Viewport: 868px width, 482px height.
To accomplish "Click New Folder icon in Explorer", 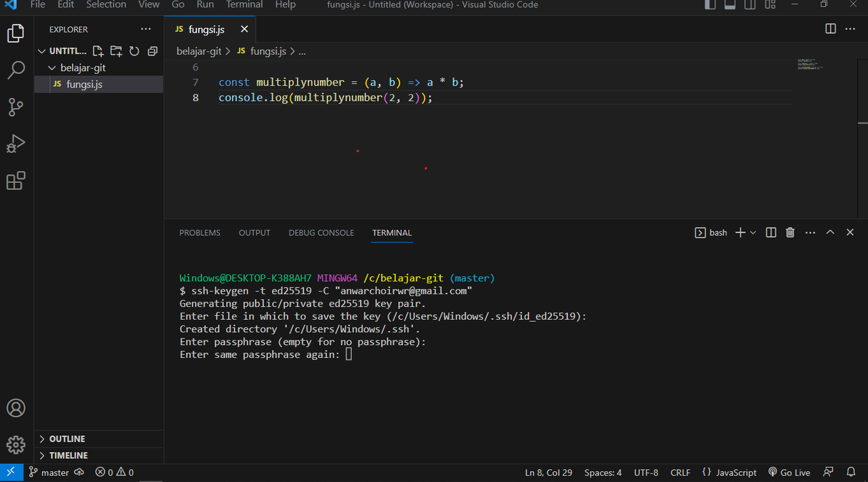I will [x=116, y=51].
